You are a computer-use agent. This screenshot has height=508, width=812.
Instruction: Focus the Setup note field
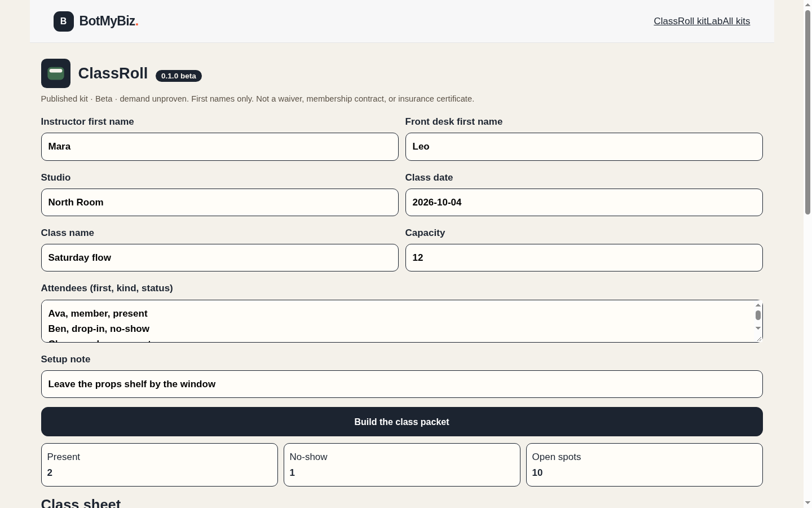402,384
